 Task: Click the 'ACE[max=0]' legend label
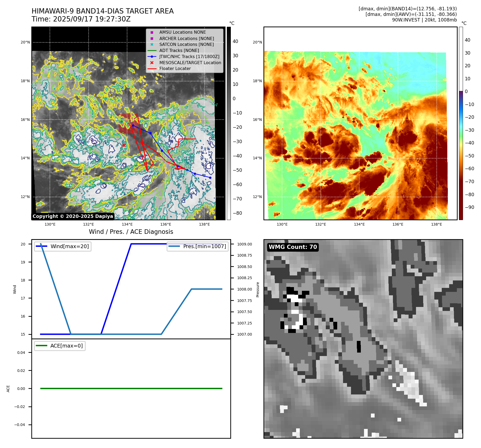(x=67, y=346)
